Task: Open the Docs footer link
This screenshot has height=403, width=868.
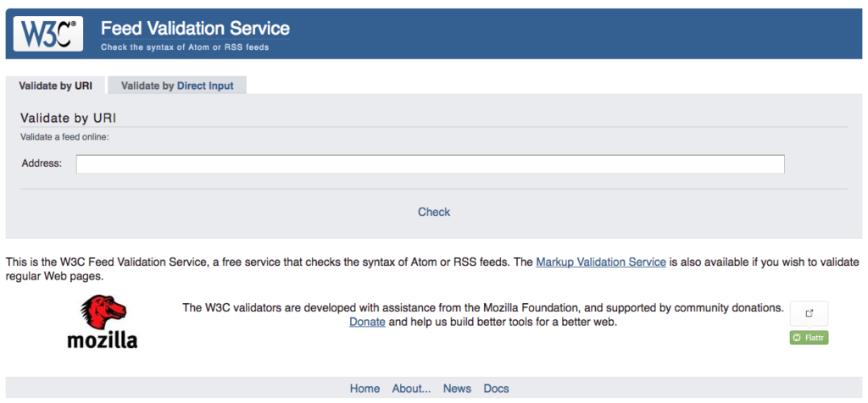Action: (496, 389)
